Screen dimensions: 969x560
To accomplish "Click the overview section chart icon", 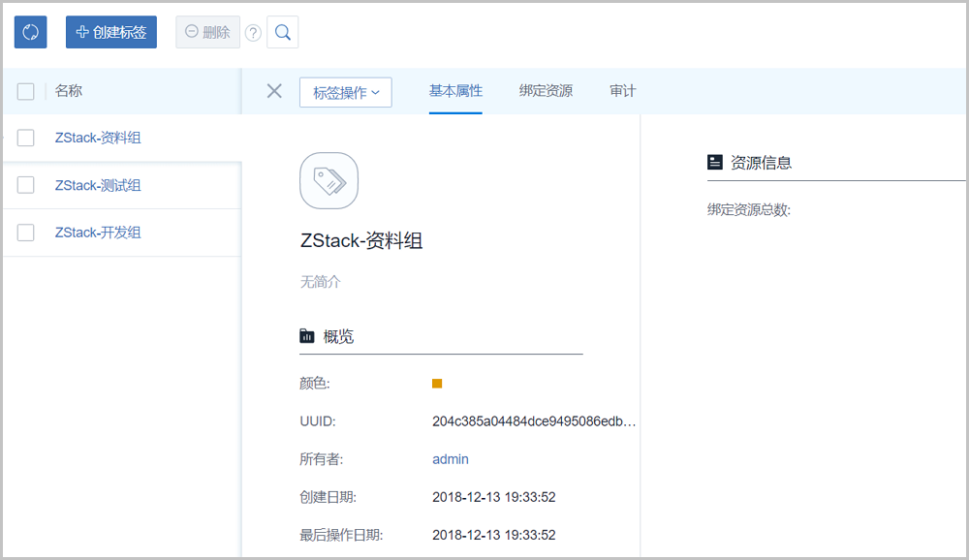I will click(307, 336).
